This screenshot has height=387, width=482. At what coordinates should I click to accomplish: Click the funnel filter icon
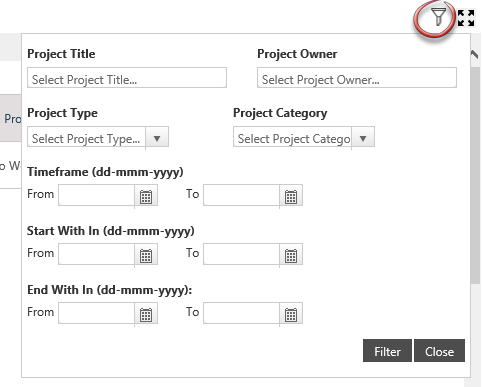point(438,17)
